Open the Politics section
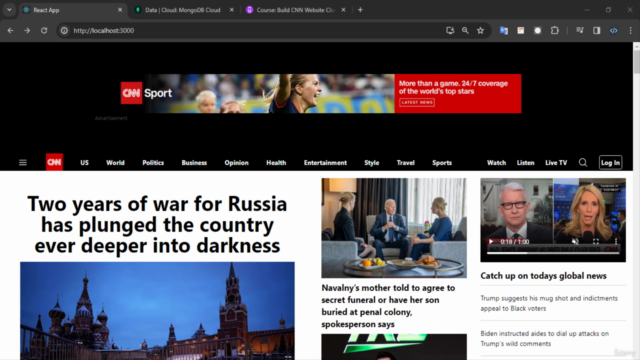The width and height of the screenshot is (640, 360). click(153, 162)
